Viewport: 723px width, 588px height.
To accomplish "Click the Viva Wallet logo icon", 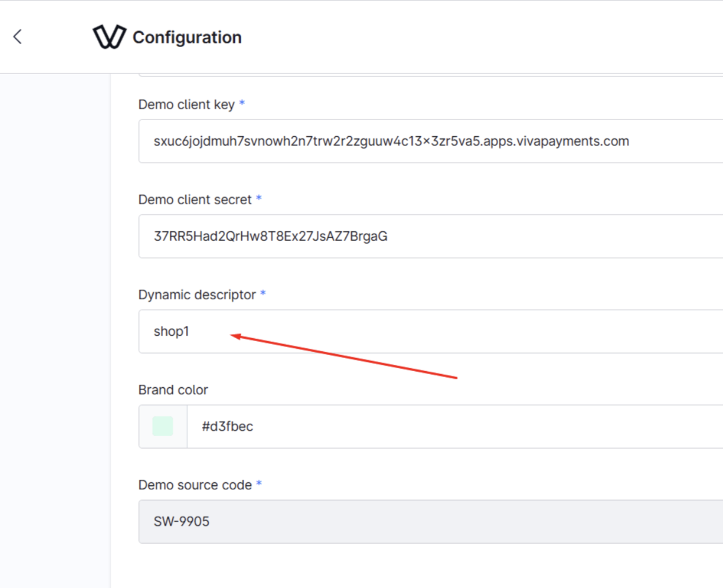I will point(109,36).
